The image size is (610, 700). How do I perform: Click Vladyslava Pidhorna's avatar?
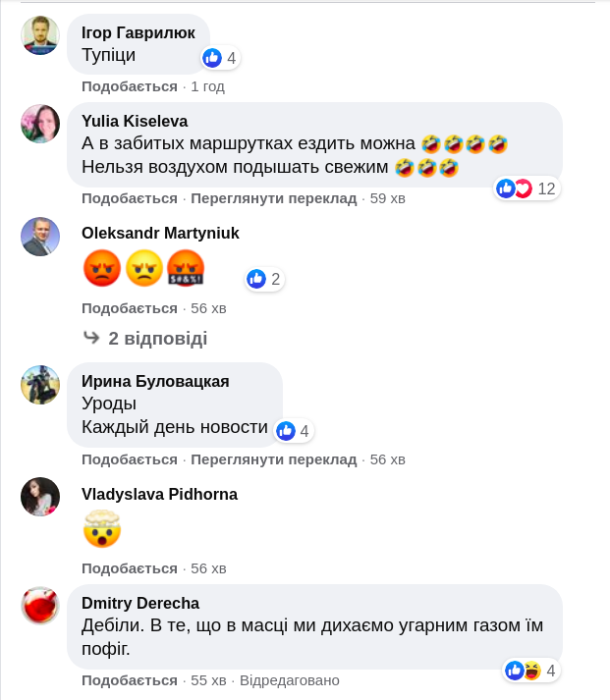pos(40,497)
